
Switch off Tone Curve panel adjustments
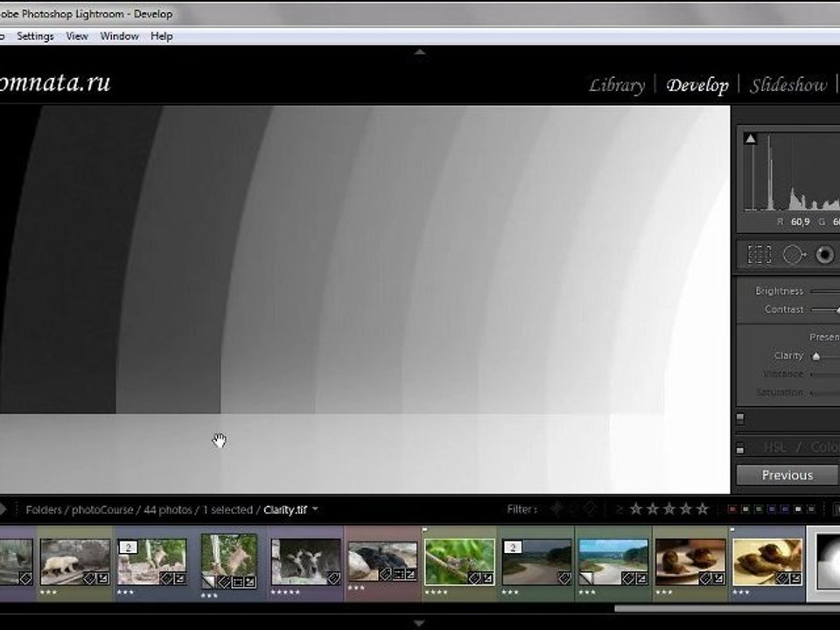click(740, 418)
